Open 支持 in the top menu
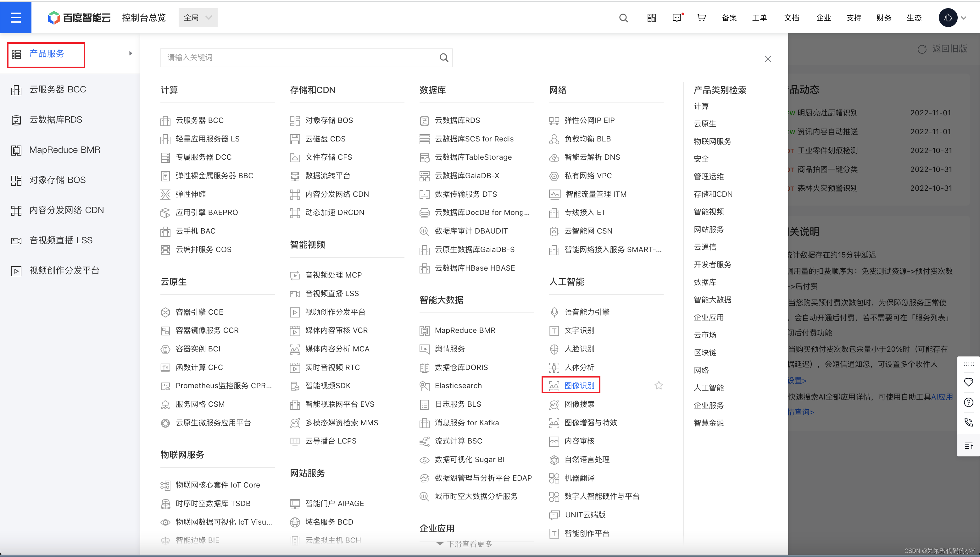The width and height of the screenshot is (980, 557). pos(854,18)
